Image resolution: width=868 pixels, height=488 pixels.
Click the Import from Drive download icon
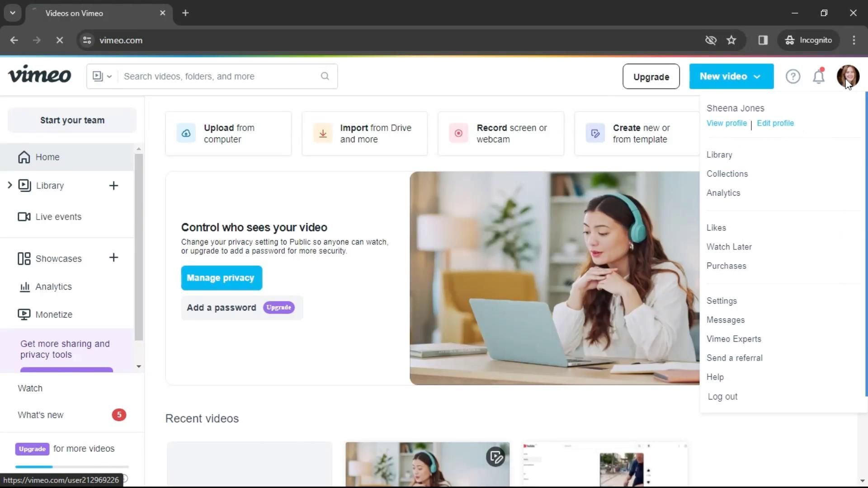[323, 133]
